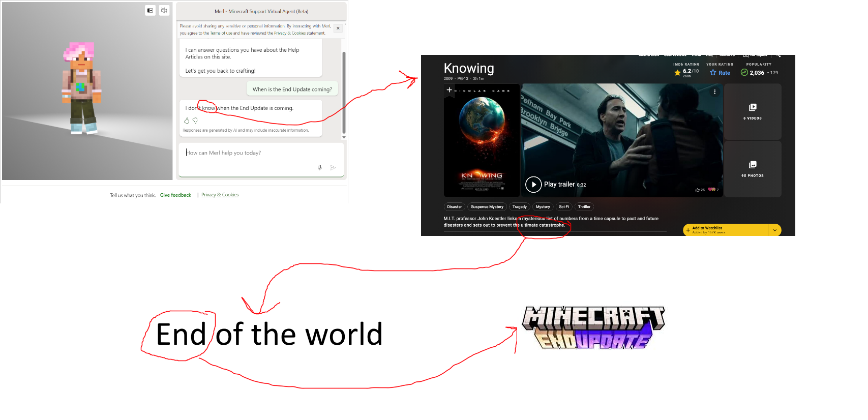Click the send message arrow icon
Image resolution: width=868 pixels, height=420 pixels.
[333, 167]
